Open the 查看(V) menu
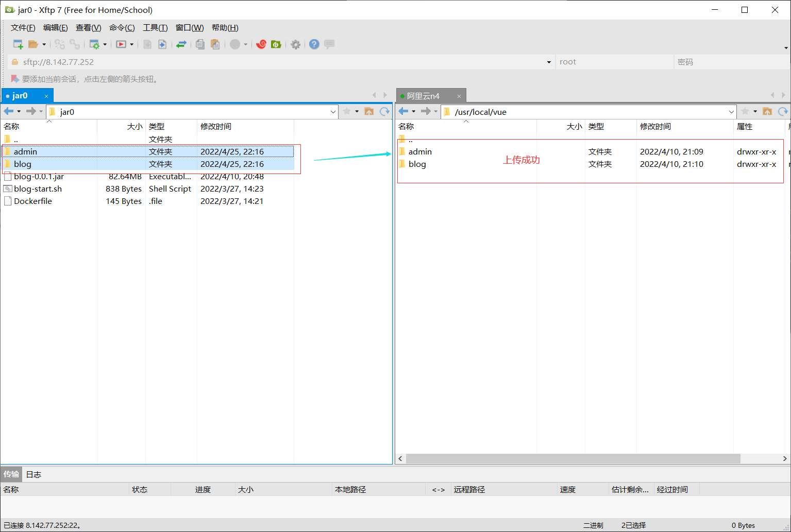Screen dimensions: 791x532 [x=89, y=28]
